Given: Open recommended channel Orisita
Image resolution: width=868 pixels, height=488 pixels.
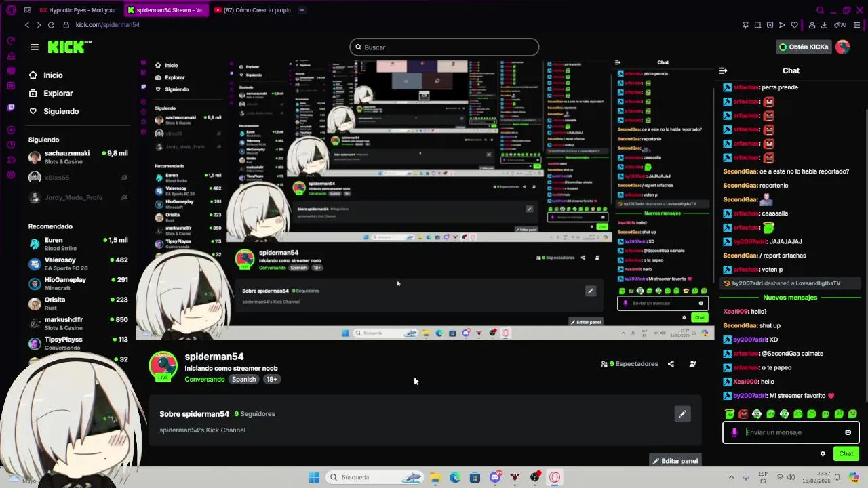Looking at the screenshot, I should 78,303.
